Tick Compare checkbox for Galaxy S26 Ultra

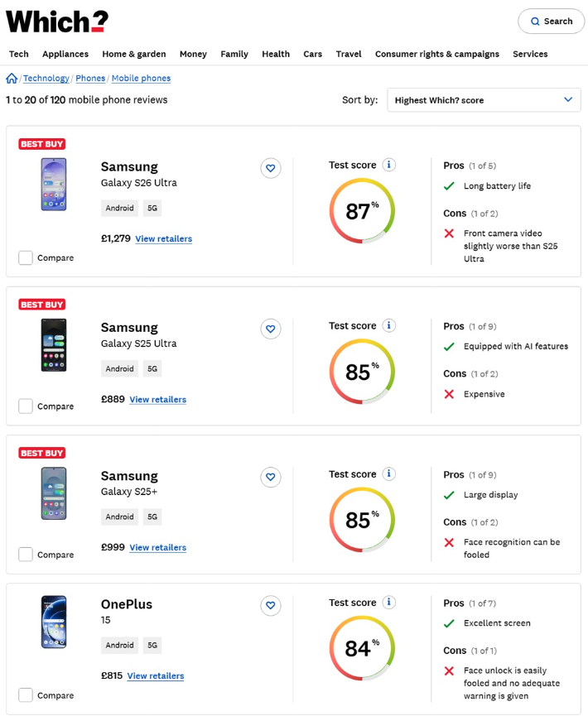coord(26,257)
